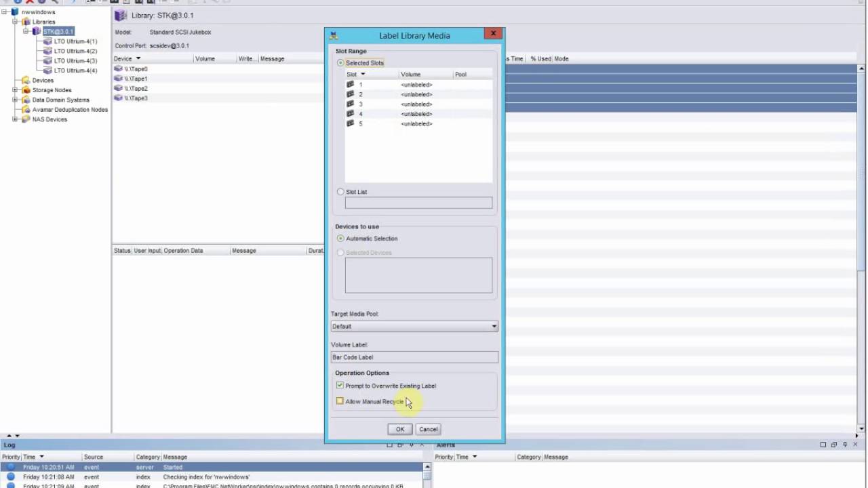Choose Automatic Selection for devices
This screenshot has height=488, width=868.
340,239
